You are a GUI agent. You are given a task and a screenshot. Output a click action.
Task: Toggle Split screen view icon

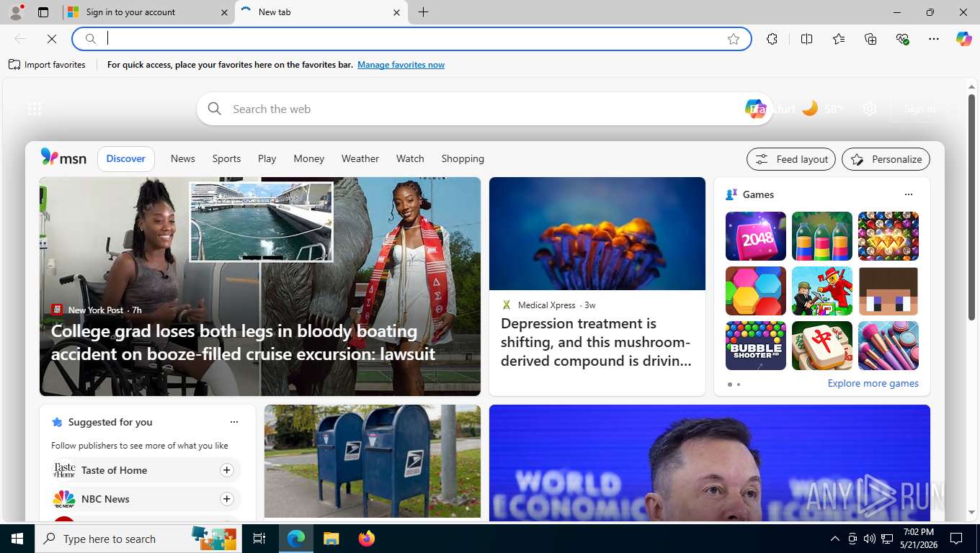coord(806,39)
